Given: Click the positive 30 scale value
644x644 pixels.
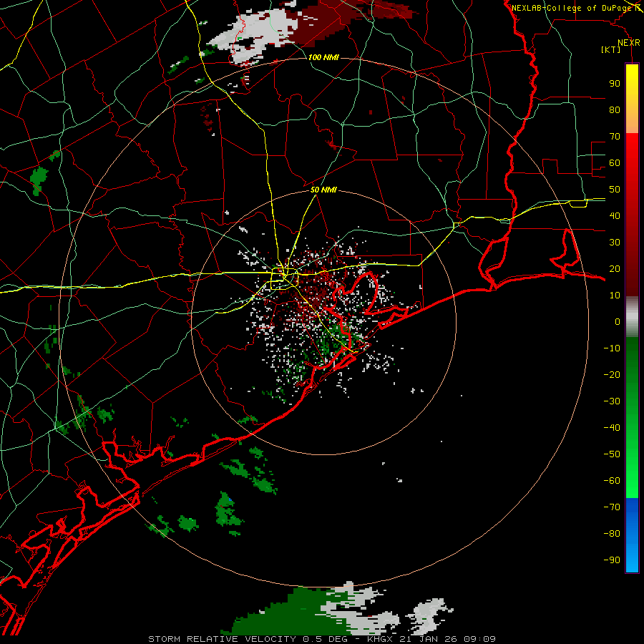Looking at the screenshot, I should [x=615, y=243].
